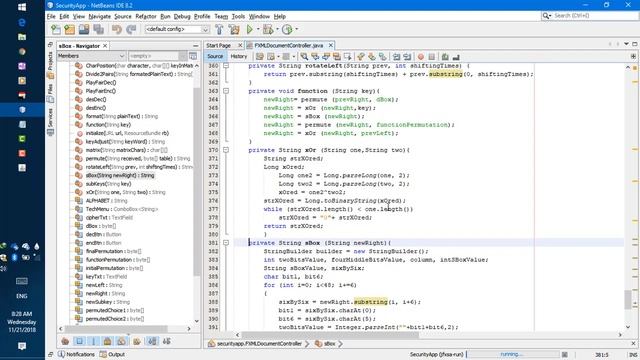Click the Profile Project icon
The width and height of the screenshot is (640, 360).
287,29
